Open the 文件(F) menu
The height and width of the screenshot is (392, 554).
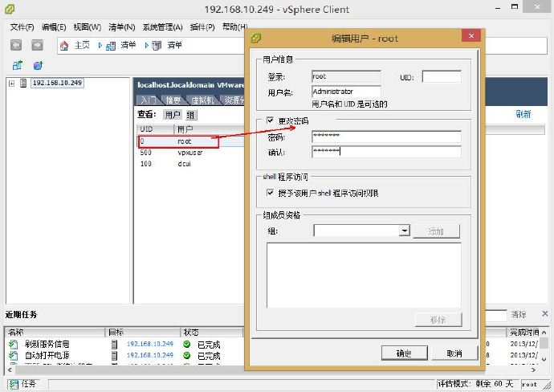[22, 27]
